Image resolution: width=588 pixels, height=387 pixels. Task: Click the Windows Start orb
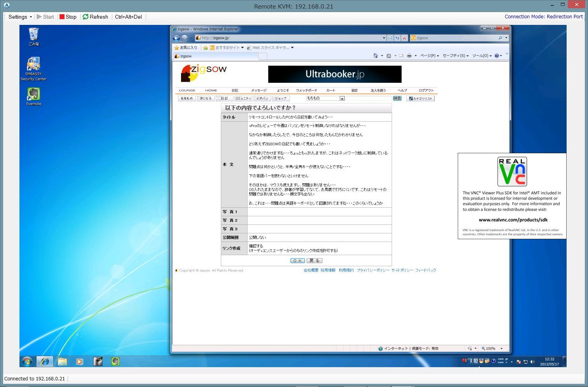27,361
